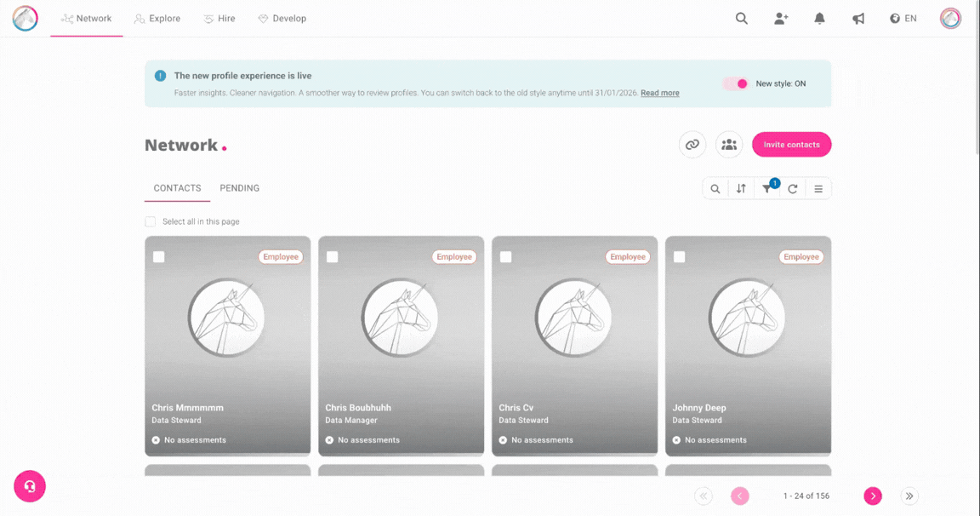
Task: Refresh the contacts list
Action: (x=792, y=189)
